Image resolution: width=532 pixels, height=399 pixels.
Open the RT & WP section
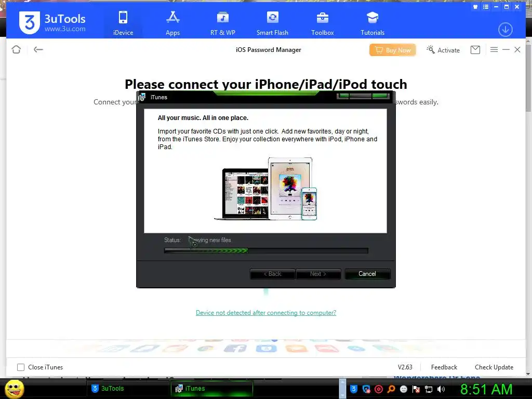(222, 23)
